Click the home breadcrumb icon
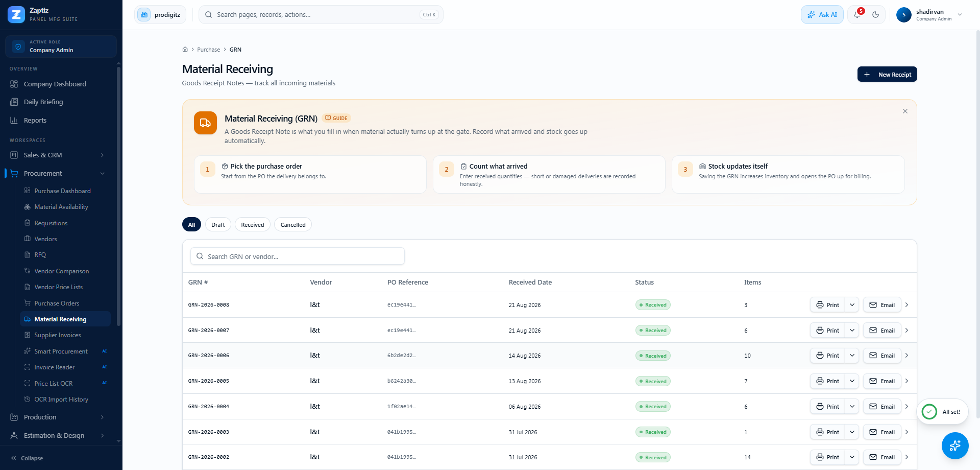Screen dimensions: 980x470 click(x=185, y=50)
